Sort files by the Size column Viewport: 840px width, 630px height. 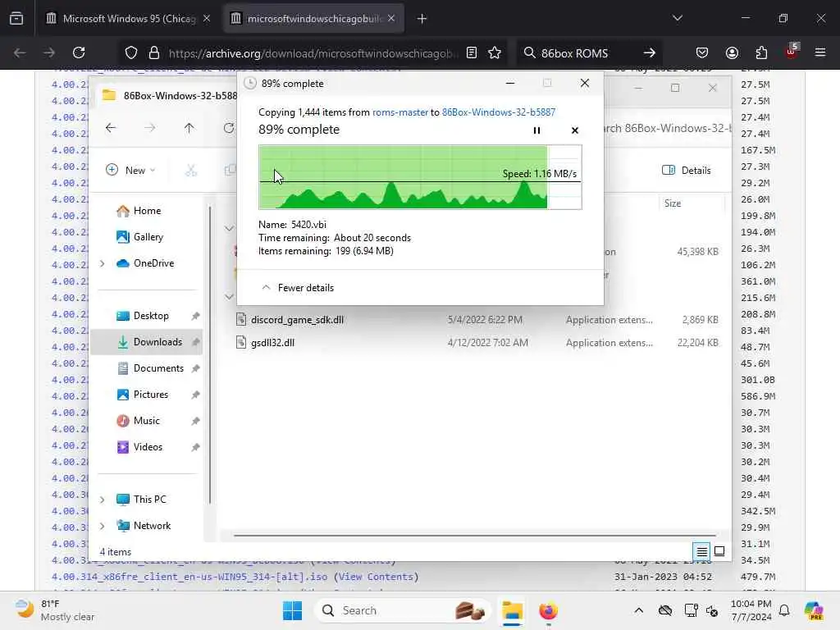tap(690, 203)
